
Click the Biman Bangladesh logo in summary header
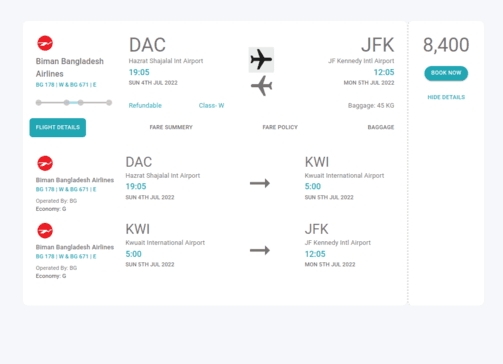coord(45,43)
